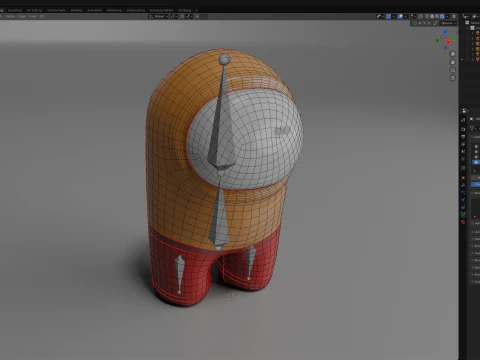This screenshot has height=360, width=480.
Task: Open the viewport overlays options arrow
Action: [x=405, y=16]
